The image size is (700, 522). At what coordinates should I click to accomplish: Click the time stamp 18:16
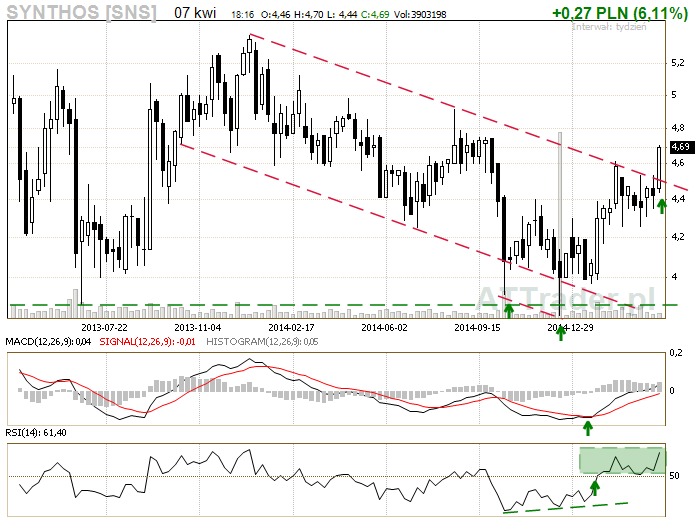(x=242, y=15)
